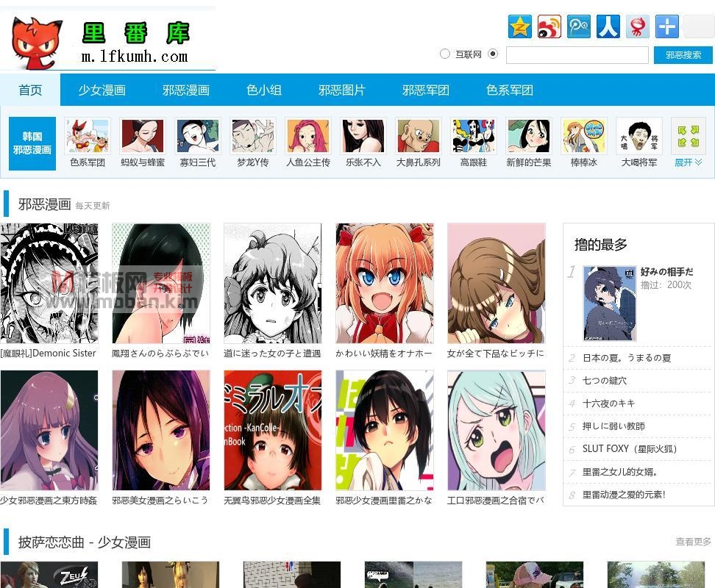This screenshot has width=715, height=588.
Task: Open the 人鱼公主传 category icon
Action: coord(307,136)
